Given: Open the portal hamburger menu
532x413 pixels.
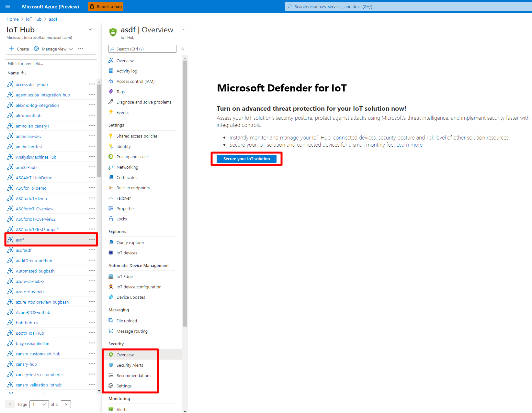Looking at the screenshot, I should click(8, 6).
